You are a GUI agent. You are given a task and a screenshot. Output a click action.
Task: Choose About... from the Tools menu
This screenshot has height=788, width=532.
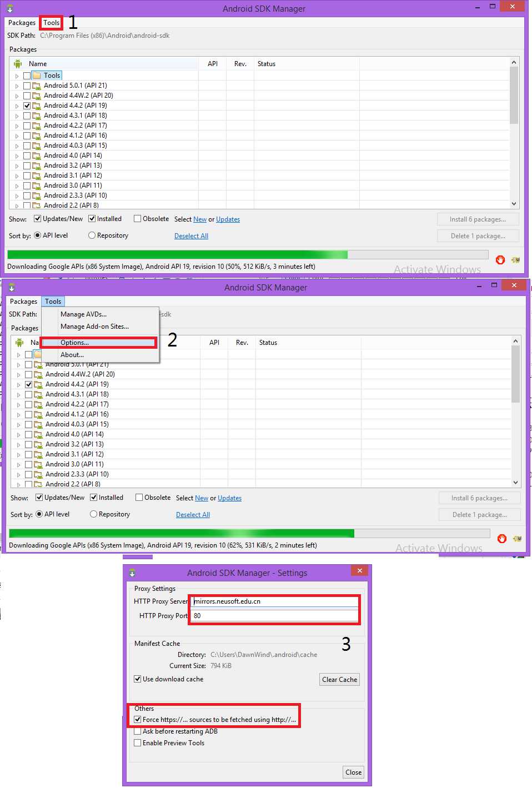pos(101,355)
